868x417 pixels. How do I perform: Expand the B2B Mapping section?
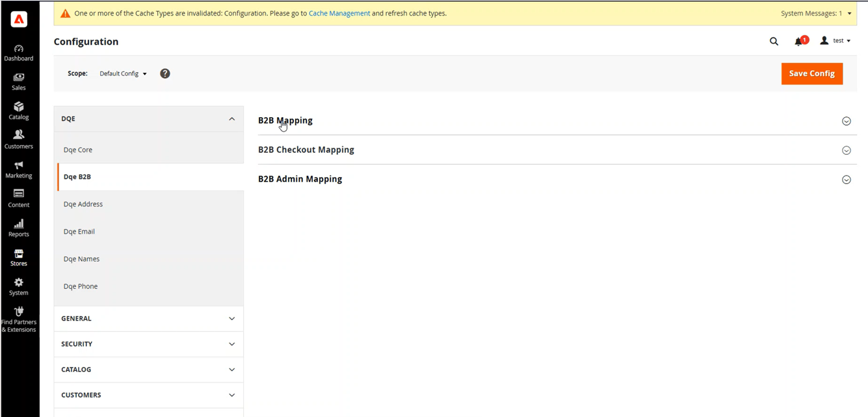click(285, 120)
